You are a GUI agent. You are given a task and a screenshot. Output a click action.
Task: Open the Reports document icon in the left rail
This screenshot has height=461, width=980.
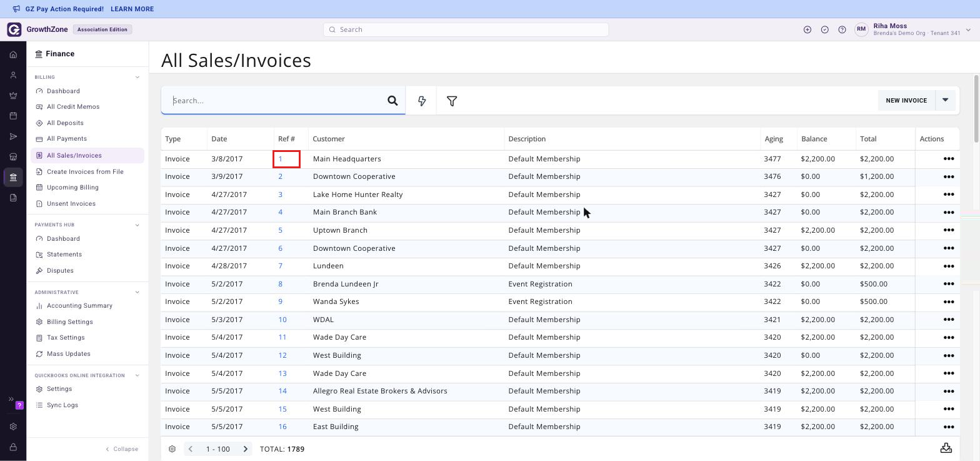[x=13, y=198]
